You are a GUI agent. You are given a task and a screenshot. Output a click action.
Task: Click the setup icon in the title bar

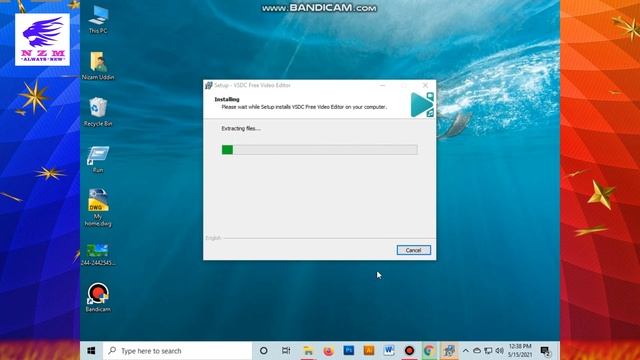click(209, 85)
